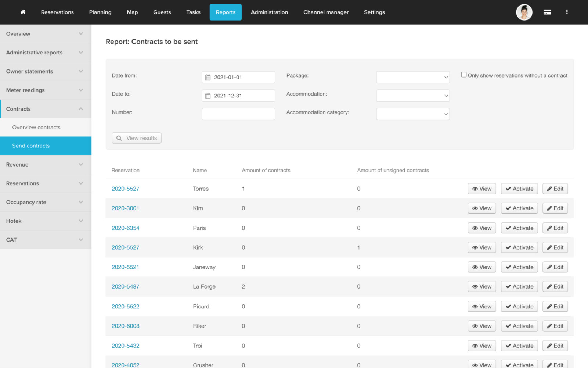Click the card icon beside the avatar
The width and height of the screenshot is (588, 368).
547,12
